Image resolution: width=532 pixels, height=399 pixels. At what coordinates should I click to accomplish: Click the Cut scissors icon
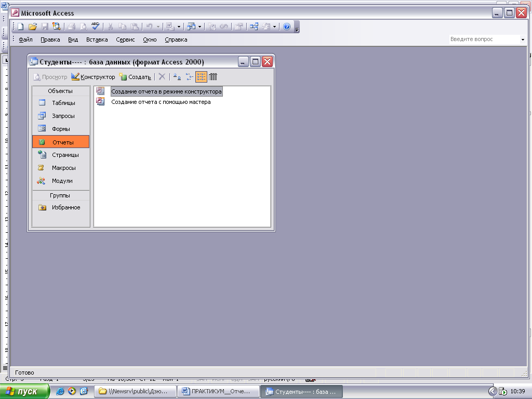pos(110,26)
